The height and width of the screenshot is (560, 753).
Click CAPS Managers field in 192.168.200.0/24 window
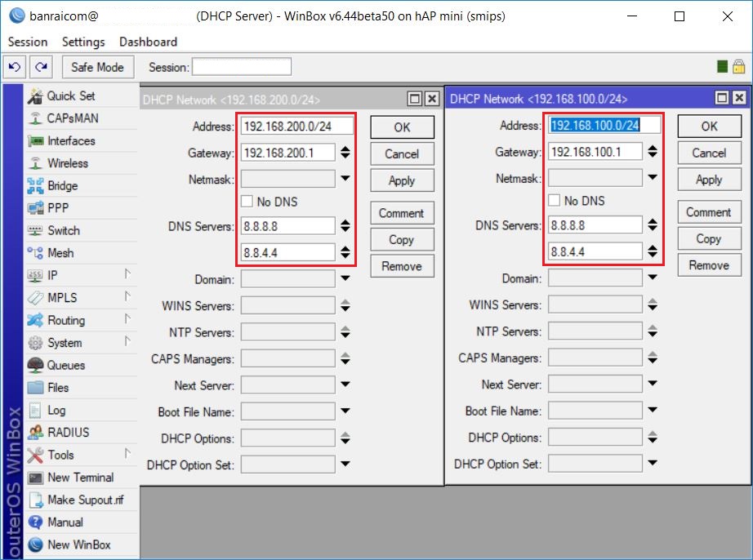(x=287, y=358)
